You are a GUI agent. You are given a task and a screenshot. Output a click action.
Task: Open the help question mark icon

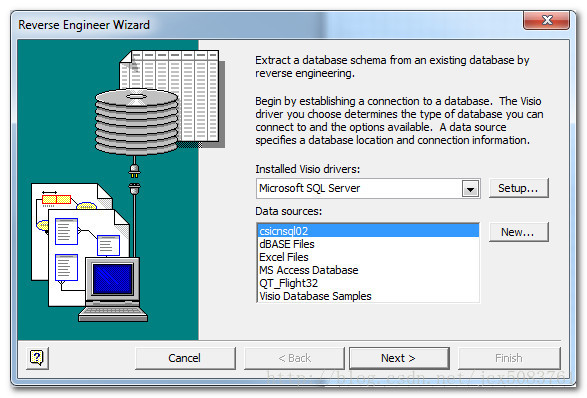(x=37, y=358)
